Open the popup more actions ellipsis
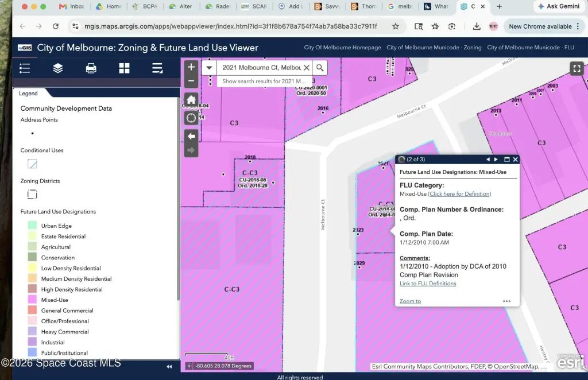 coord(506,301)
